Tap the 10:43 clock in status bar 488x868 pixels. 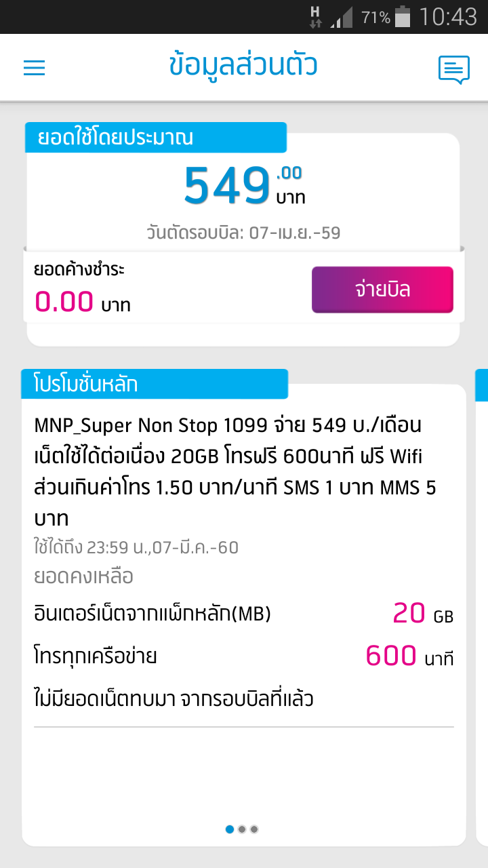(448, 16)
